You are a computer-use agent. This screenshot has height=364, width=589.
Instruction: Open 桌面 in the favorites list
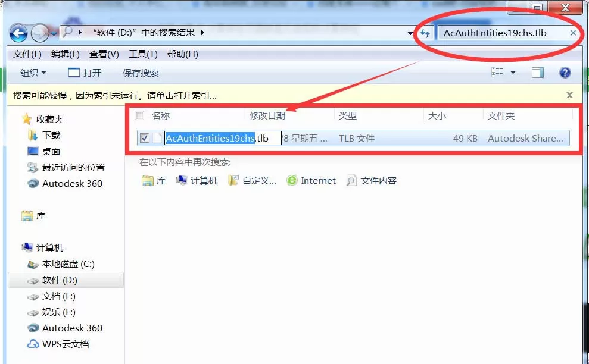(51, 151)
